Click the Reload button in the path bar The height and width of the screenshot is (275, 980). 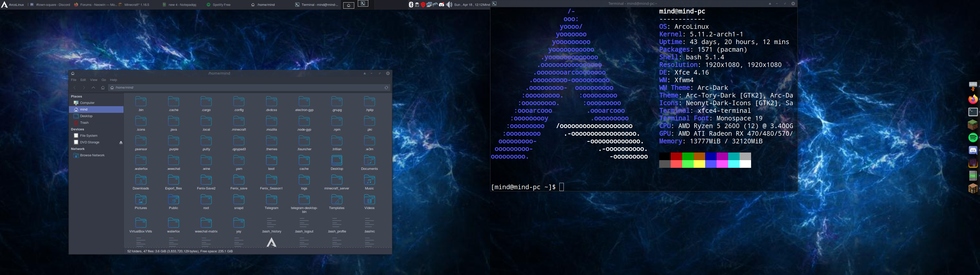[x=386, y=88]
